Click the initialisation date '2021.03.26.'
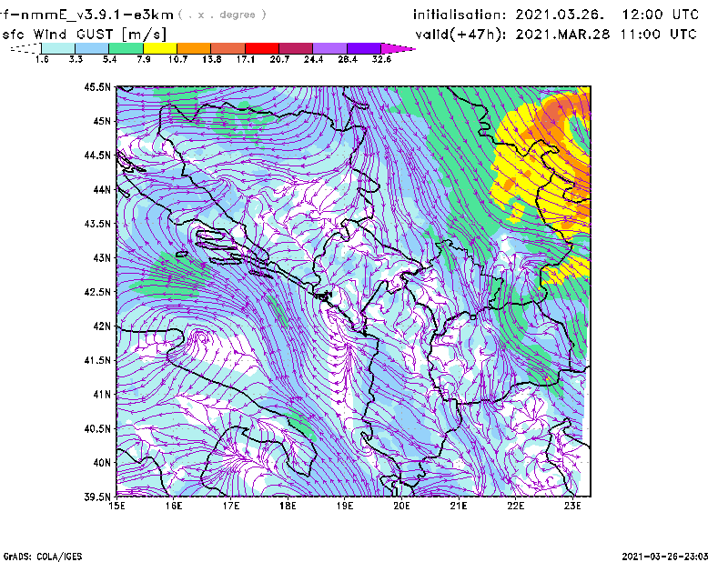The image size is (728, 562). click(560, 15)
